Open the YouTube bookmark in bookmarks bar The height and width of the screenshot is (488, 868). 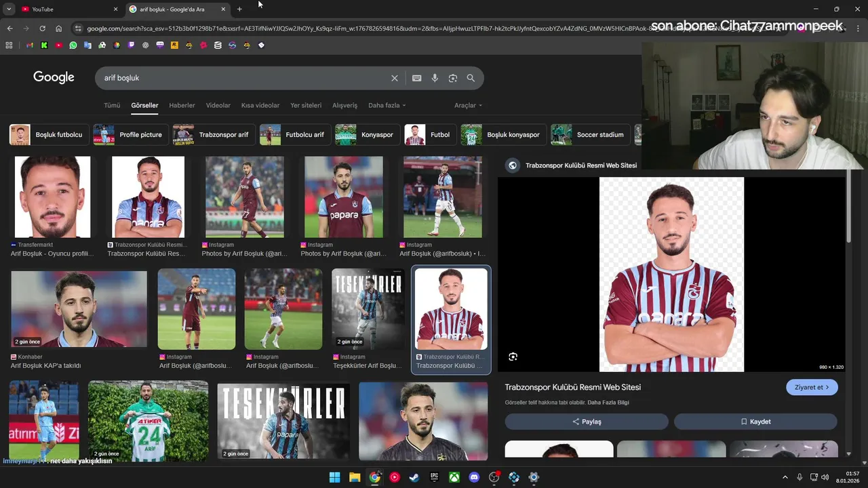(x=58, y=45)
